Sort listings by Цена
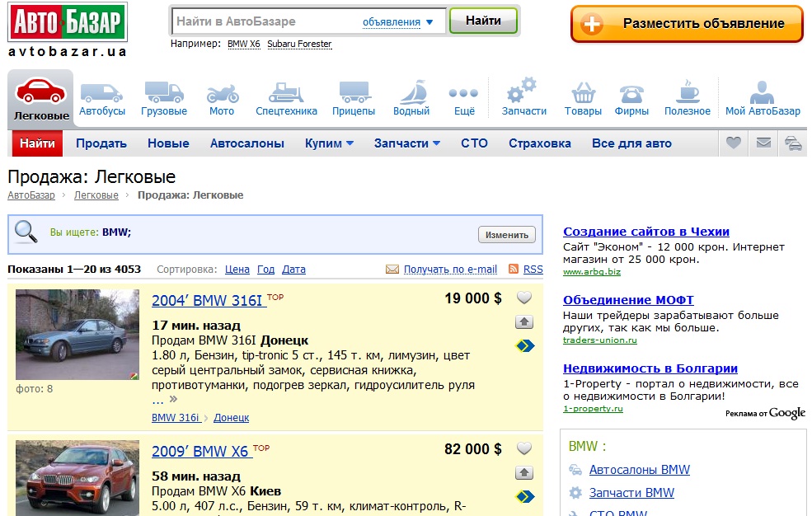 point(237,269)
